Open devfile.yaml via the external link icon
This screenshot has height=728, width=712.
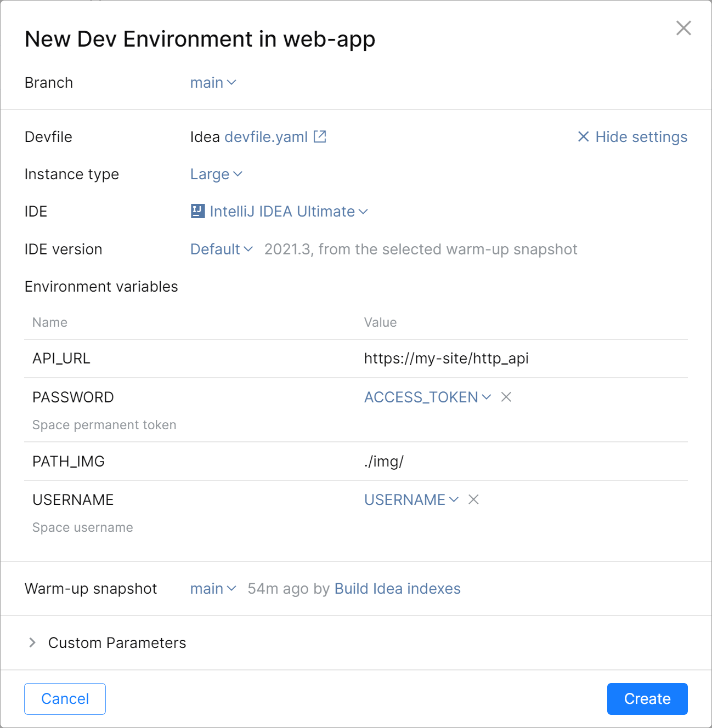pyautogui.click(x=319, y=136)
